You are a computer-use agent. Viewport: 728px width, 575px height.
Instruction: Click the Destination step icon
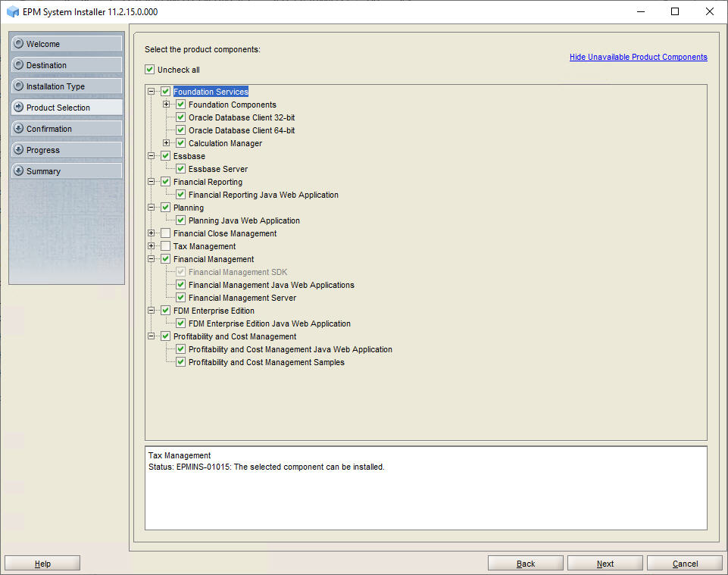19,64
